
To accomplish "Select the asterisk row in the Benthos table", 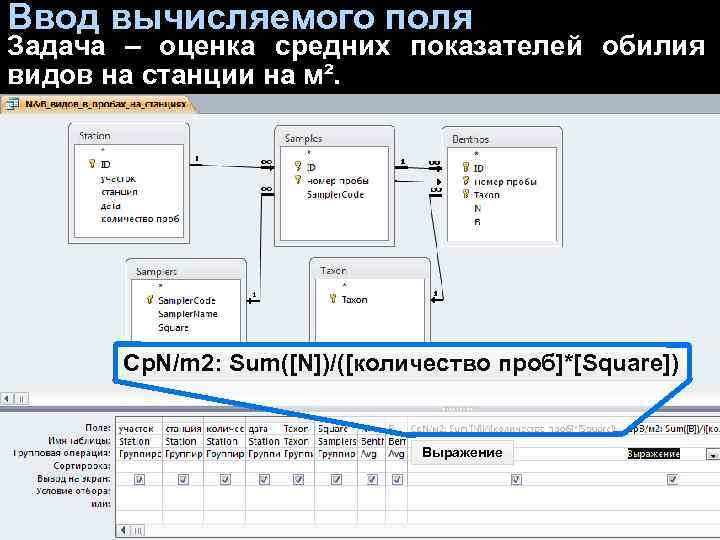I will click(x=502, y=154).
